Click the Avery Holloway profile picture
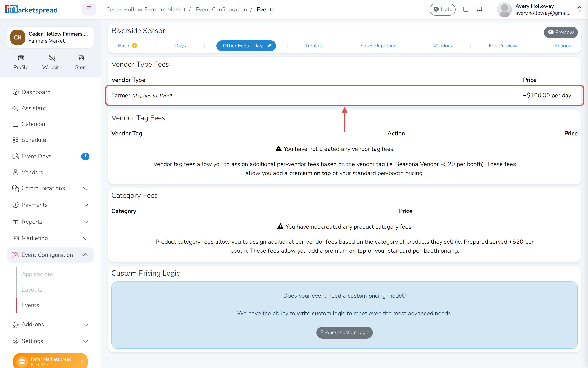 point(504,9)
